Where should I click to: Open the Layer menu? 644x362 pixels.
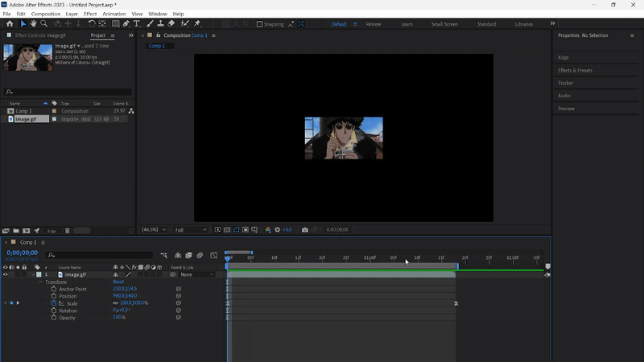(x=72, y=14)
